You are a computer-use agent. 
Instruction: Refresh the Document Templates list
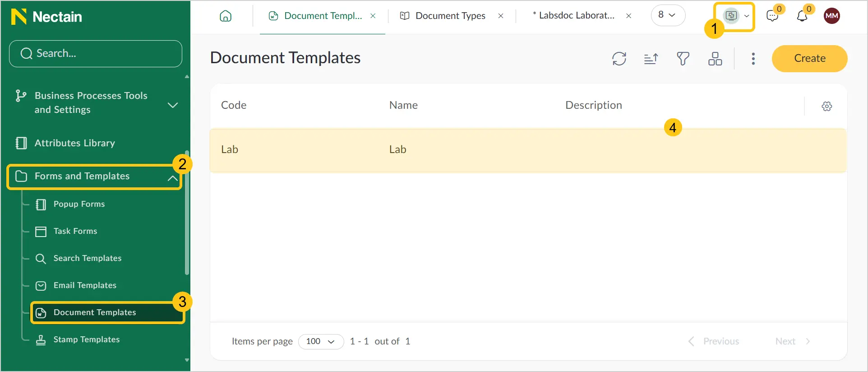[x=619, y=59]
